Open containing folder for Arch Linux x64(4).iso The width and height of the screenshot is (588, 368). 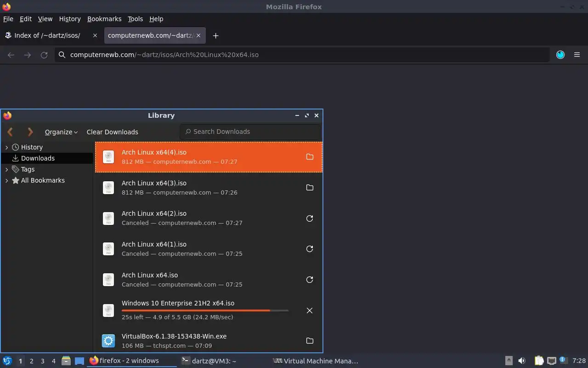pos(310,157)
